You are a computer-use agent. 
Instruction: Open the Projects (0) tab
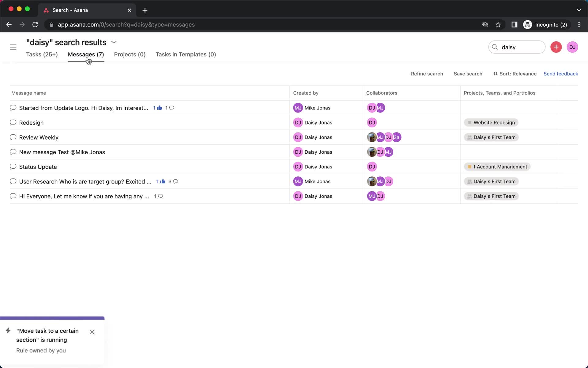pyautogui.click(x=130, y=54)
